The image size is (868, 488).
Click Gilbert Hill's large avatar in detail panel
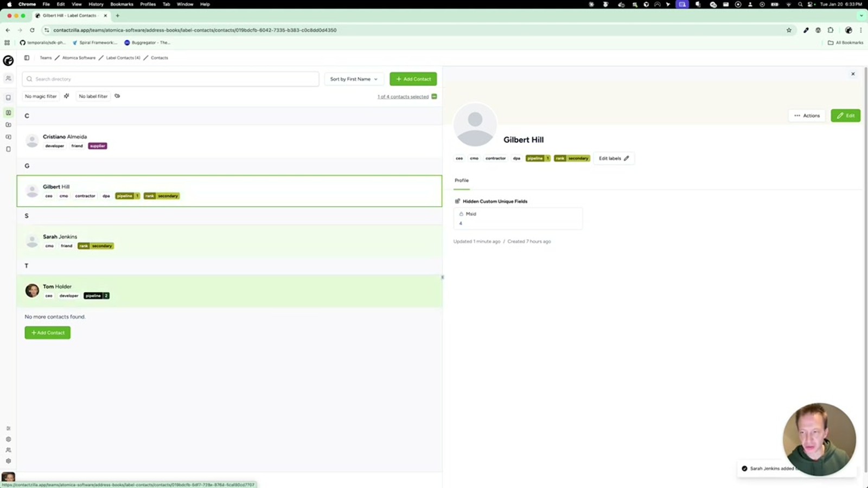(475, 125)
